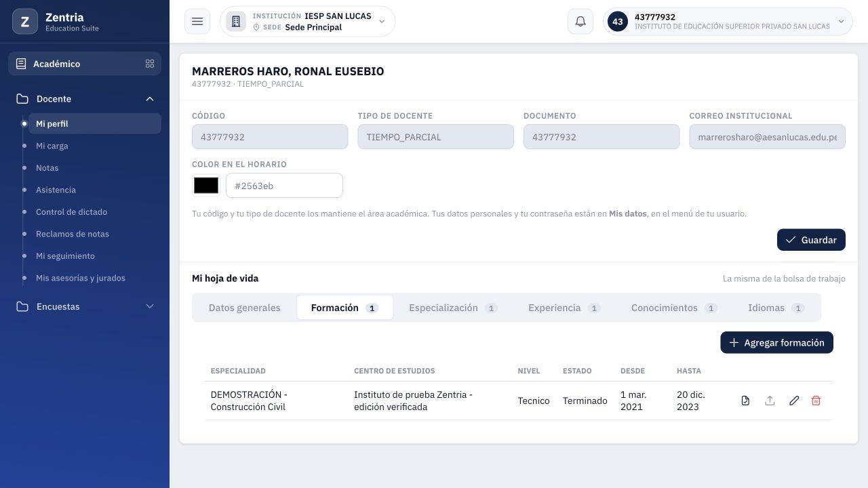Toggle sidebar with hamburger menu button
Viewport: 868px width, 488px height.
[x=197, y=22]
